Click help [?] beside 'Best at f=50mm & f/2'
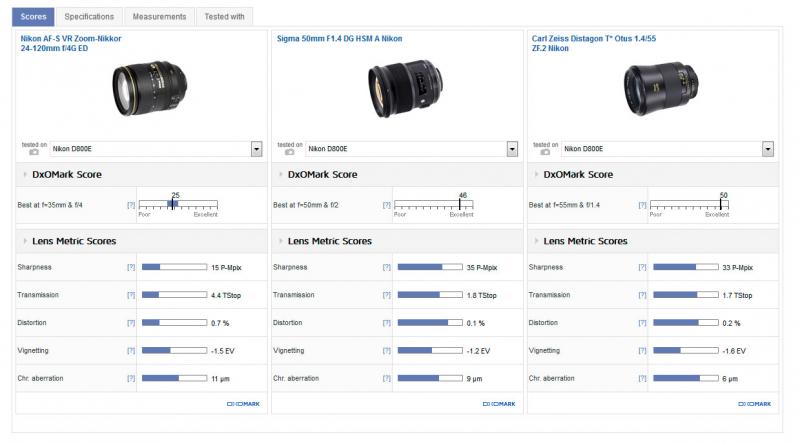Image resolution: width=800 pixels, height=444 pixels. point(387,205)
